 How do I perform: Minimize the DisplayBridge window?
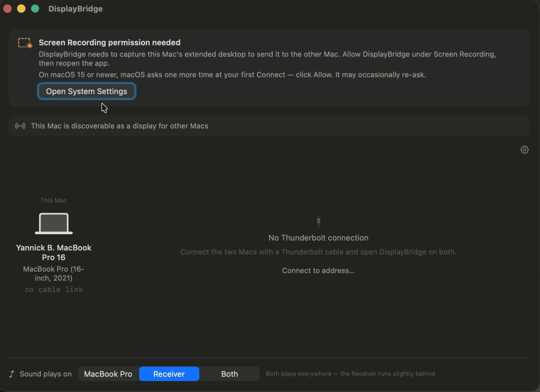pos(21,9)
